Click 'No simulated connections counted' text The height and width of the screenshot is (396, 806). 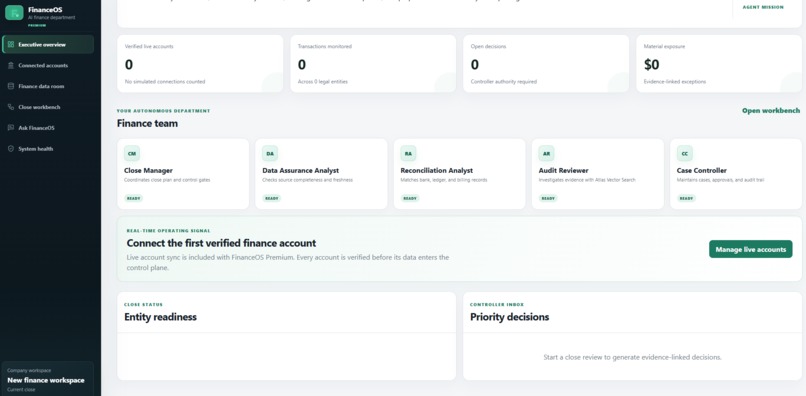point(165,82)
